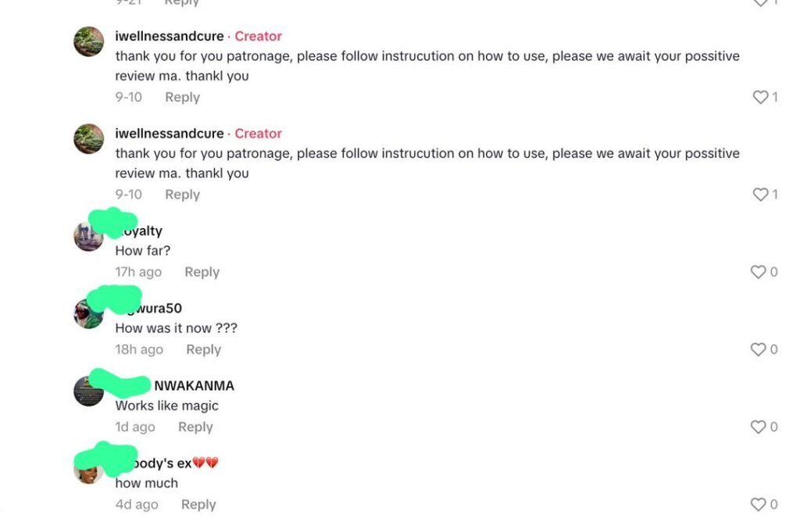
Task: Reply to the "How far?" comment
Action: point(202,272)
